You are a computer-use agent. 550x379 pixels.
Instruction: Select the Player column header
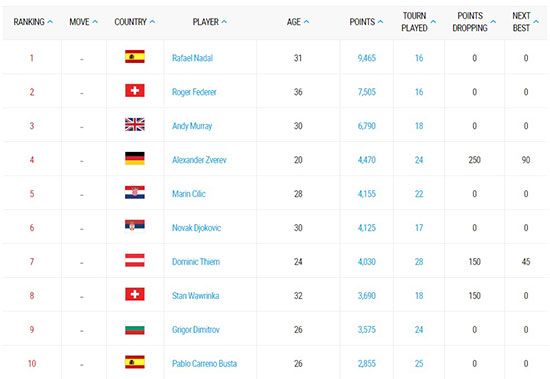point(209,22)
